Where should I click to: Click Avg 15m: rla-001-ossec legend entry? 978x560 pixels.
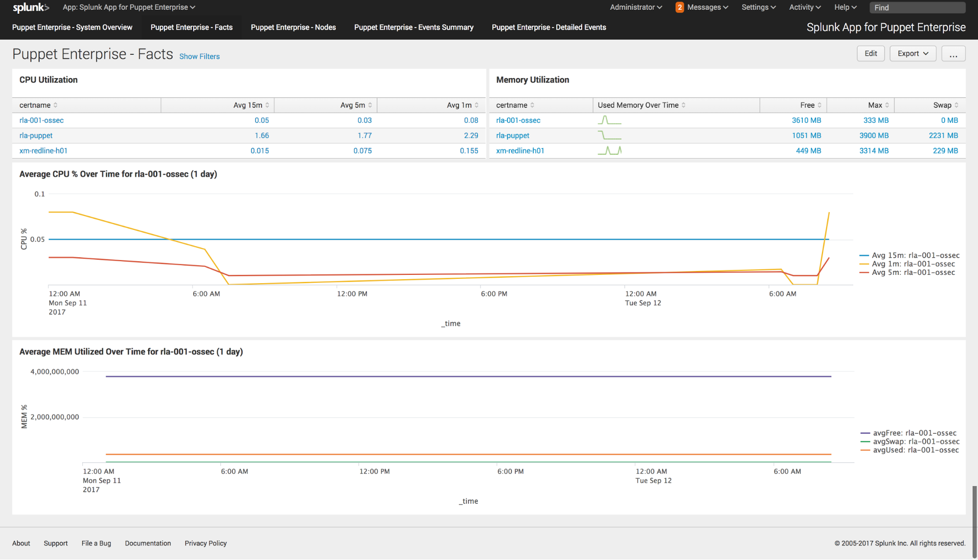[x=910, y=255]
